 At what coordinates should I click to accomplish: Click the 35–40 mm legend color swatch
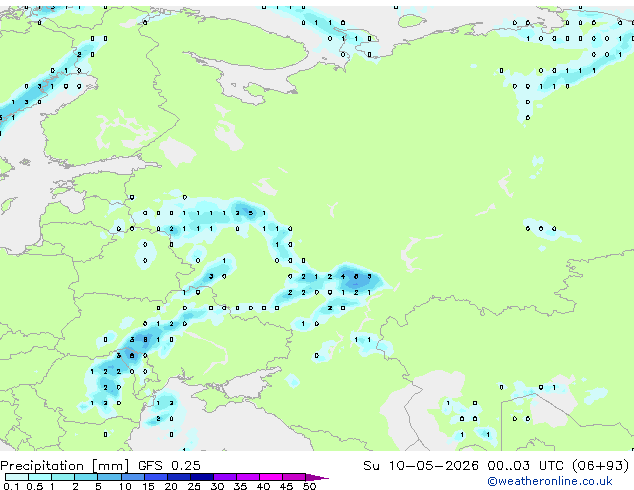[248, 477]
